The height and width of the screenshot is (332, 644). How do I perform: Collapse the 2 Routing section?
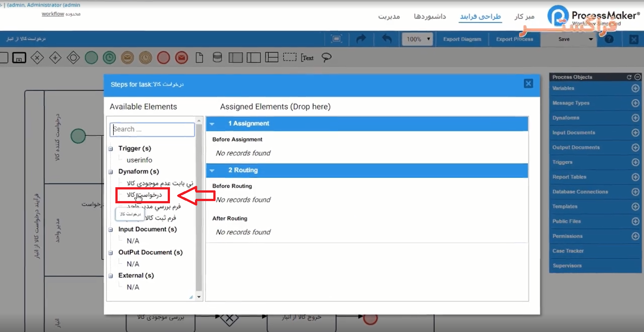pos(212,170)
